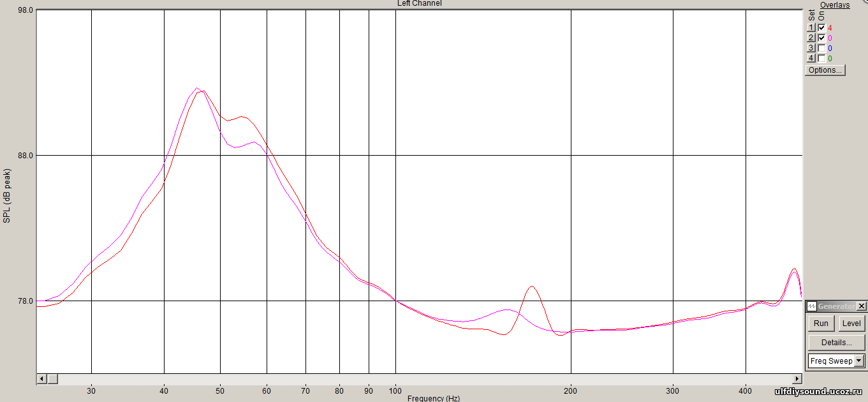
Task: Click the 200 Hz frequency label
Action: click(571, 391)
